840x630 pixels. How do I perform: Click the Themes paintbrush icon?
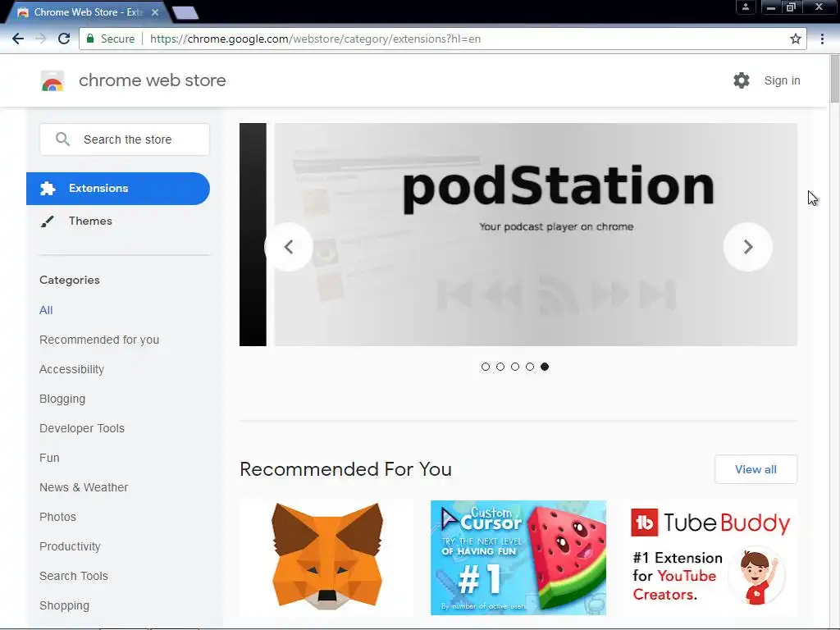click(48, 221)
